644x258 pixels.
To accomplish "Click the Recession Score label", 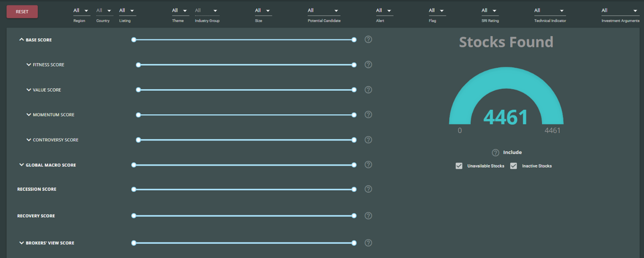I will (x=37, y=189).
